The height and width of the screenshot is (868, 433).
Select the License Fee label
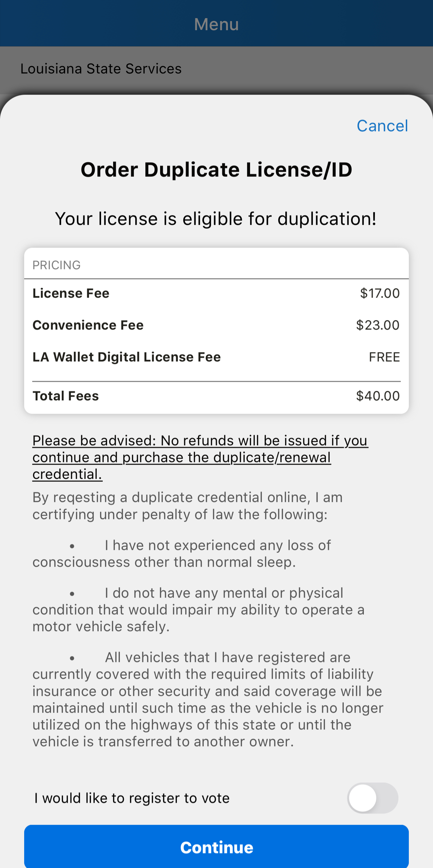tap(71, 293)
